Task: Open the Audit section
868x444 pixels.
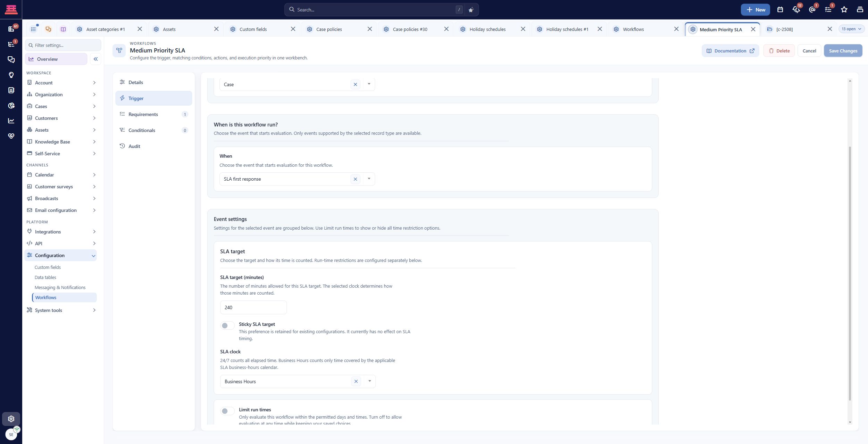Action: pyautogui.click(x=153, y=146)
